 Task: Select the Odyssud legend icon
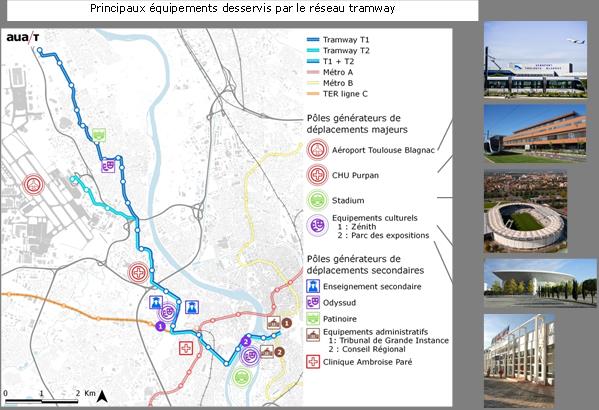tap(313, 302)
